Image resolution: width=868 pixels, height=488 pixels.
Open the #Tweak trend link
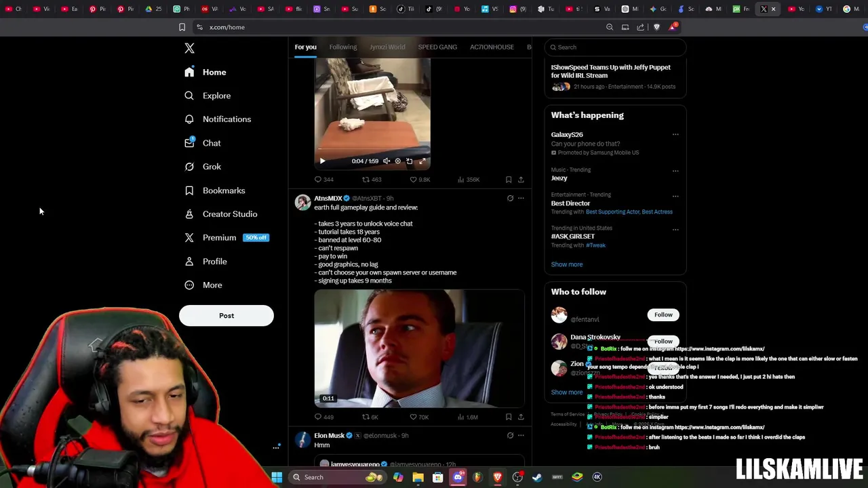(597, 245)
